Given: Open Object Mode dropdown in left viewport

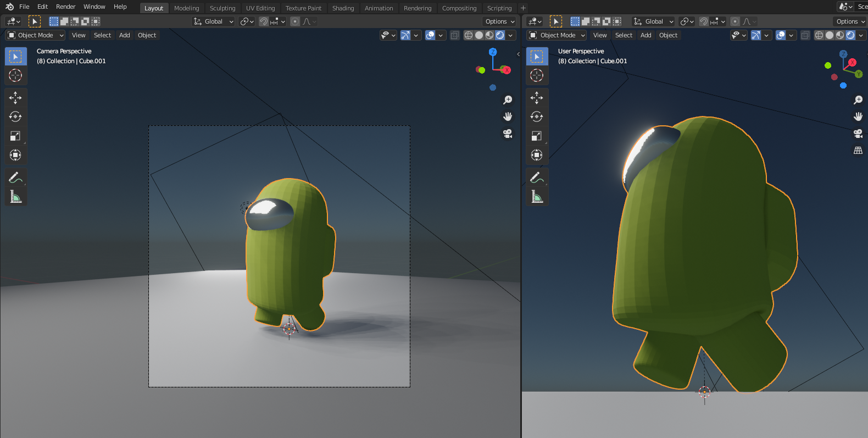Looking at the screenshot, I should pos(36,35).
